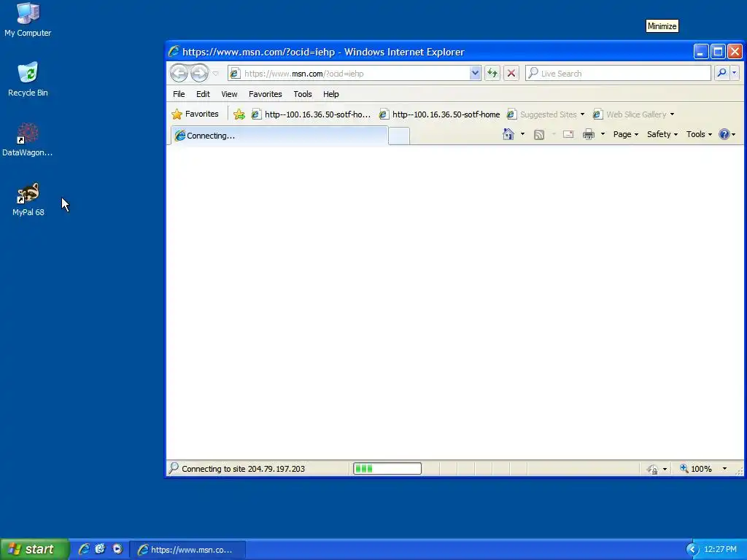Click the 12:27 PM taskbar clock
Screen dimensions: 747x560
720,550
